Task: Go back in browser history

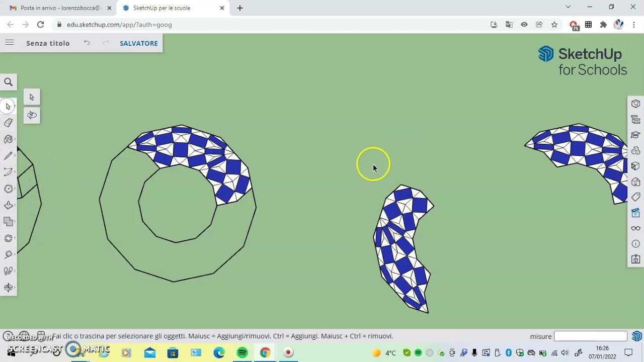Action: [x=10, y=24]
